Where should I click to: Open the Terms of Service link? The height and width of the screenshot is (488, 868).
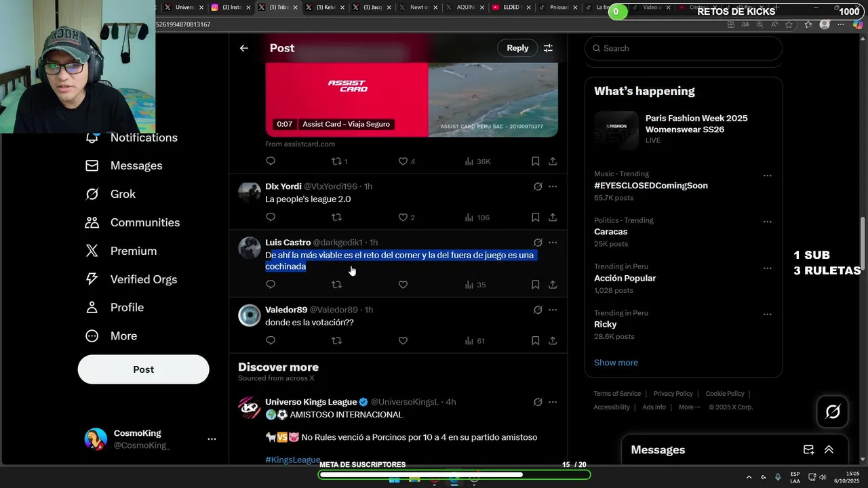point(617,394)
